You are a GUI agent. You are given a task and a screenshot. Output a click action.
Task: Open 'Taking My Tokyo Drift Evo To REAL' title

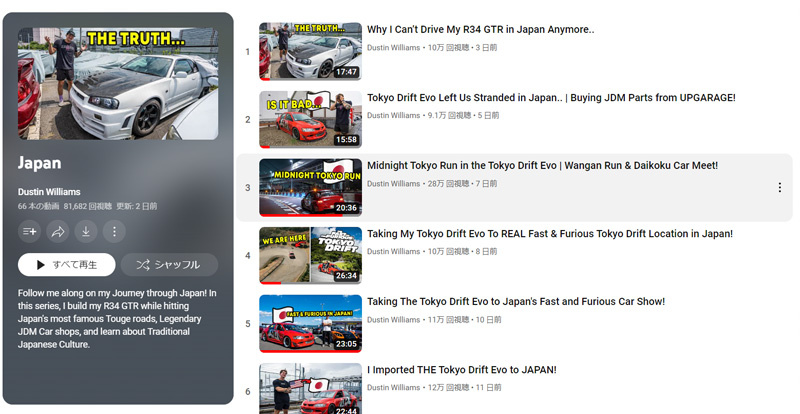click(550, 234)
